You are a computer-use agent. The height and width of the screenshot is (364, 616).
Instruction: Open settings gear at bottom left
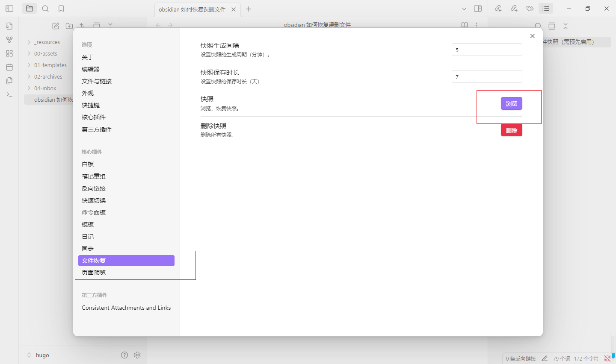(137, 355)
